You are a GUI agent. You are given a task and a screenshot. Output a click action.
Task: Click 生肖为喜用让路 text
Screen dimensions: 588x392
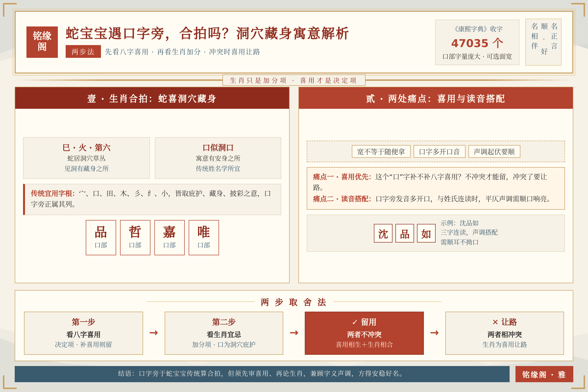(x=504, y=344)
